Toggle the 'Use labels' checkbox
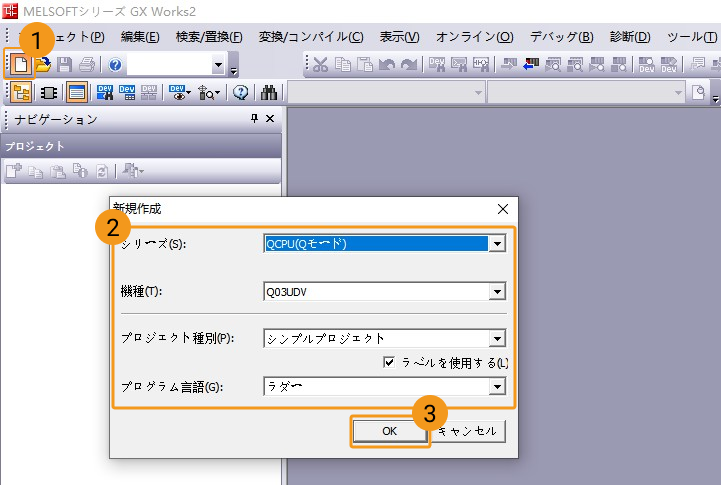721x485 pixels. point(389,362)
